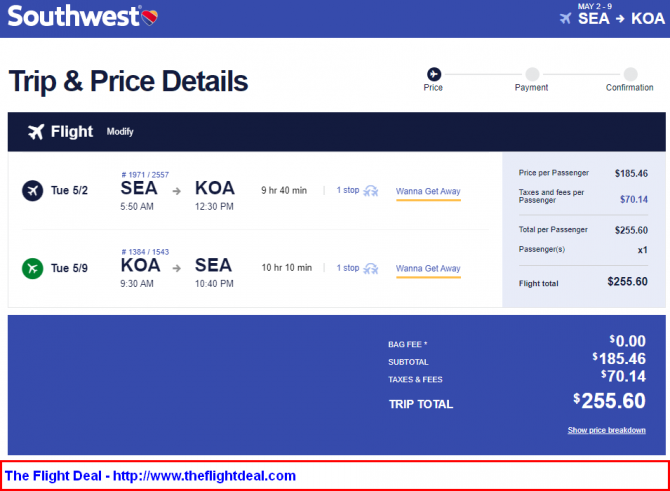
Task: Open the Wanna Get Away link for 5/9 flight
Action: pyautogui.click(x=428, y=268)
